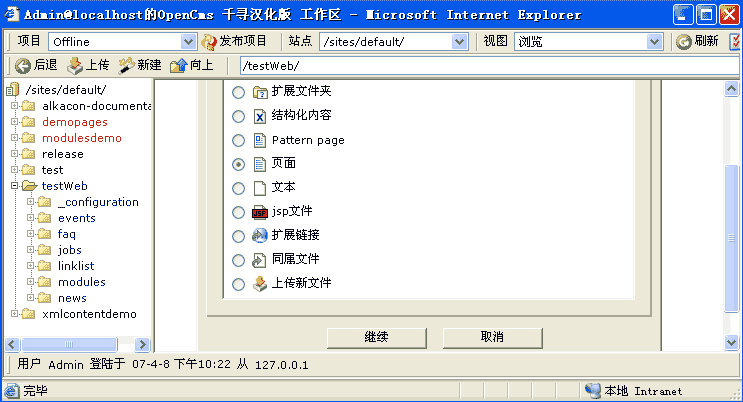Click the tree horizontal scrollbar thumb

[x=69, y=344]
